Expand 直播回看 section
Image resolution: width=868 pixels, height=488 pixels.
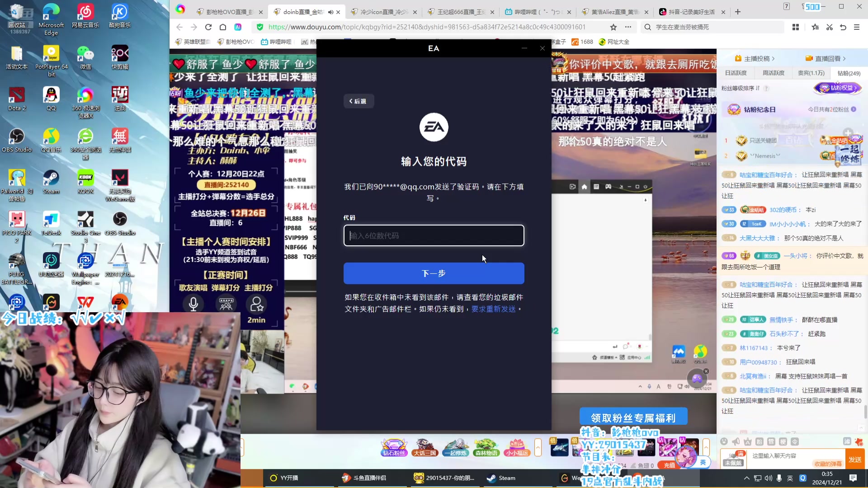tap(826, 59)
